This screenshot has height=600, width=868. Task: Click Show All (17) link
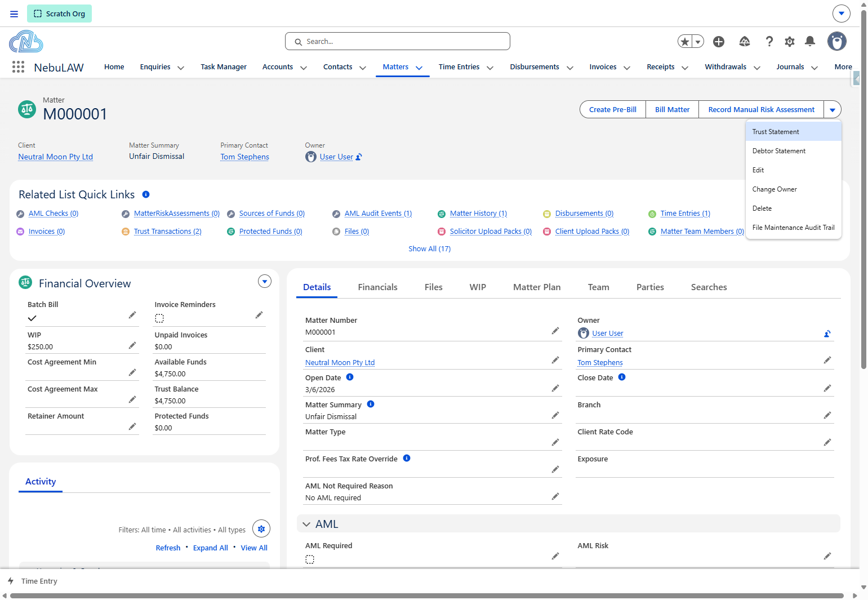point(430,249)
